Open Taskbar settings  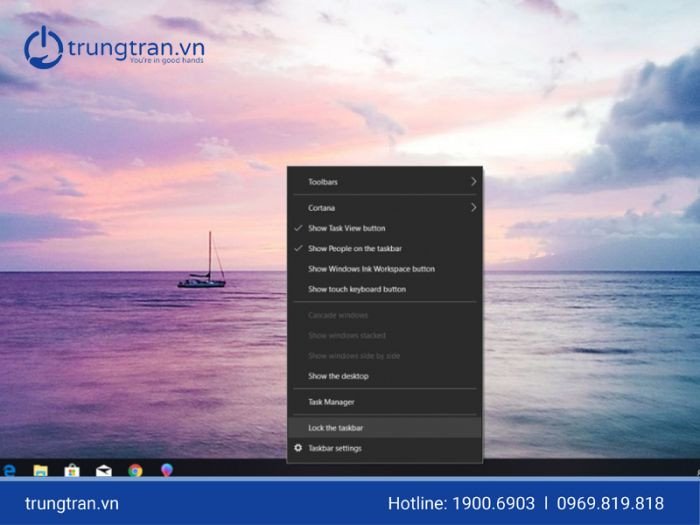[385, 448]
